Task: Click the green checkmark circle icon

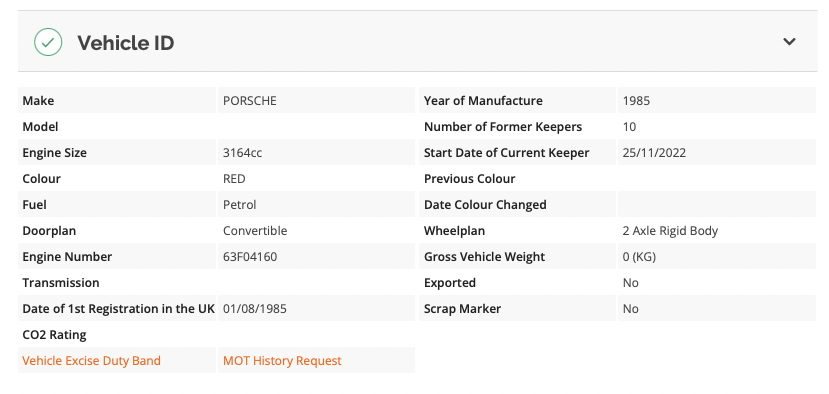Action: 48,42
